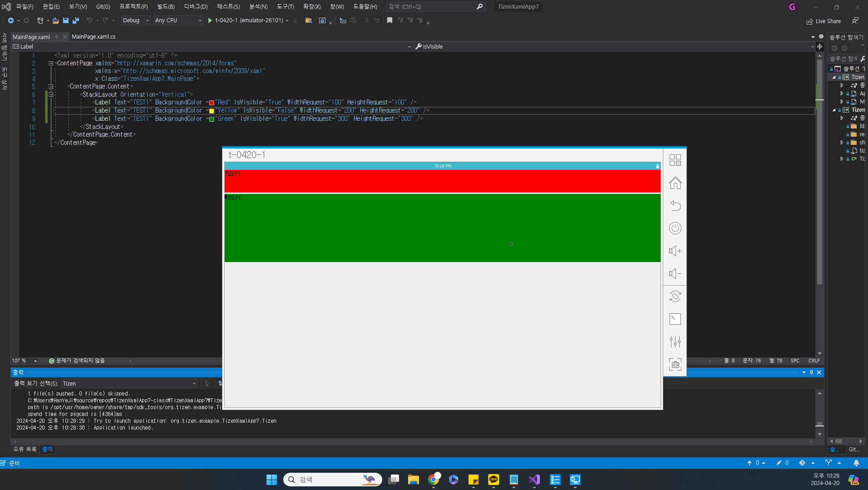
Task: Click 문제가 검색되지 않음 status indicator
Action: pos(77,361)
